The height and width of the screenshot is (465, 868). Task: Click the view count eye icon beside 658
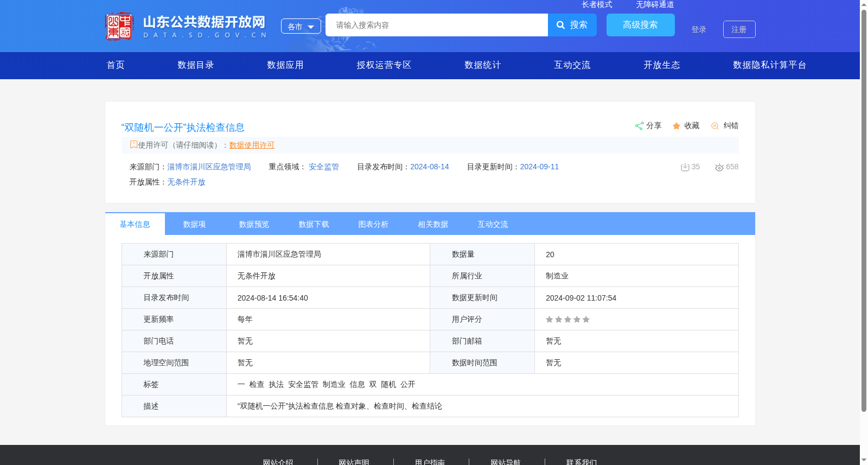[719, 167]
